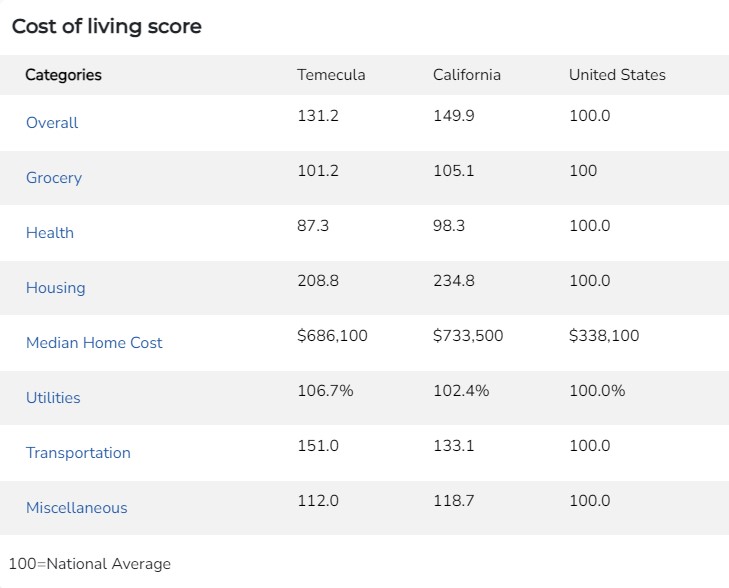This screenshot has height=588, width=729.
Task: Select Temecula transportation value 151.0
Action: click(x=318, y=446)
